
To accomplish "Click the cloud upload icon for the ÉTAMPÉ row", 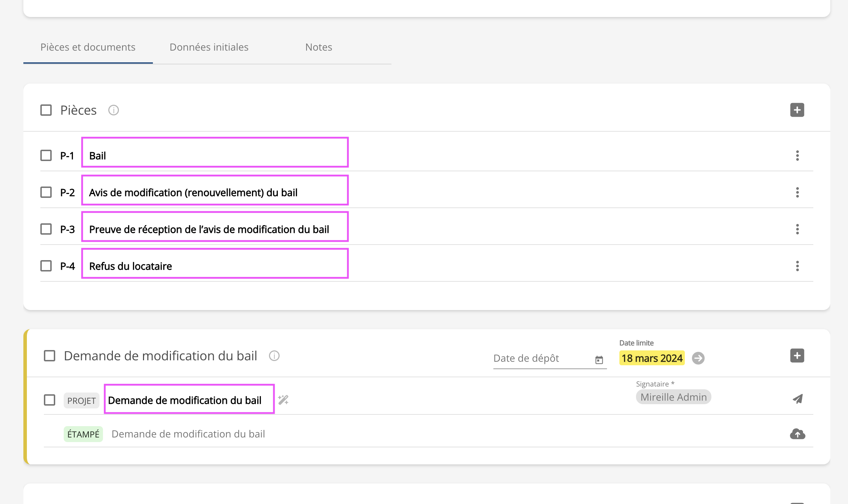I will [797, 434].
